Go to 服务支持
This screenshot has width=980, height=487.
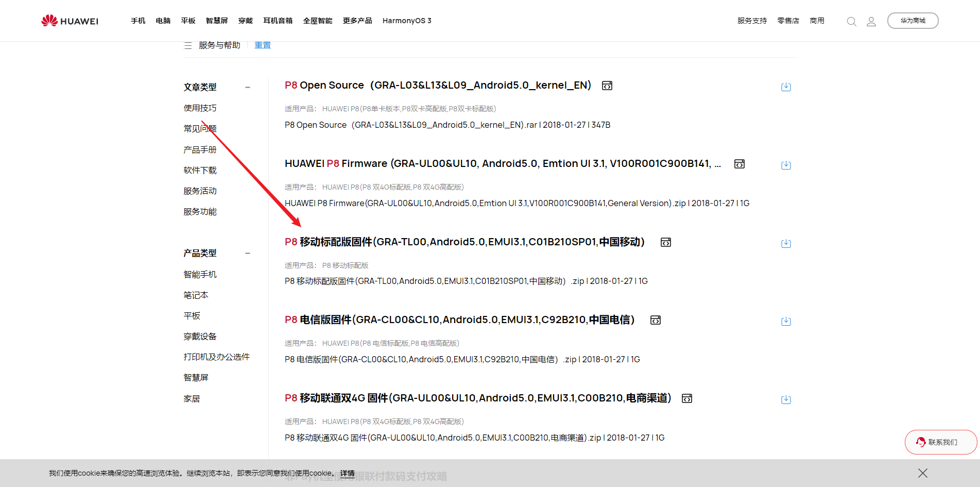point(752,21)
